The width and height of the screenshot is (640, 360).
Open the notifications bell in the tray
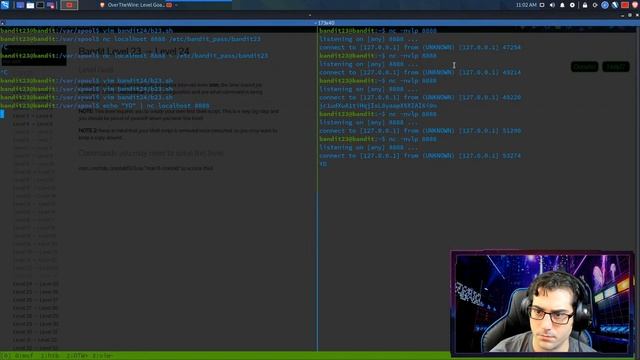click(x=562, y=5)
